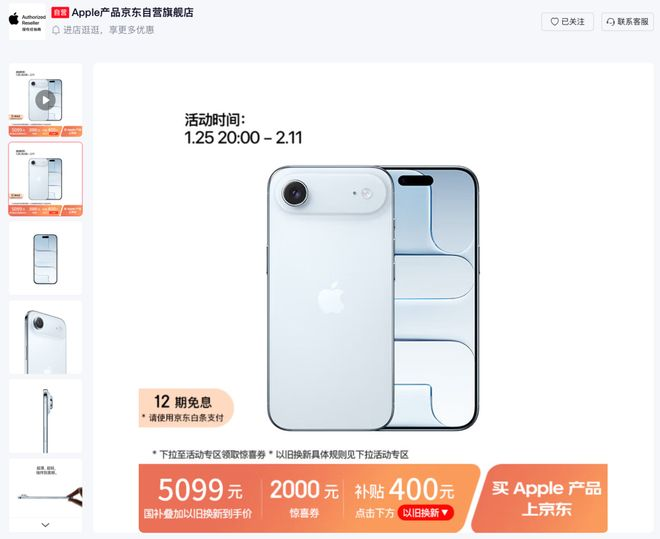Select the side-profile iPhone thumbnail

coord(45,417)
